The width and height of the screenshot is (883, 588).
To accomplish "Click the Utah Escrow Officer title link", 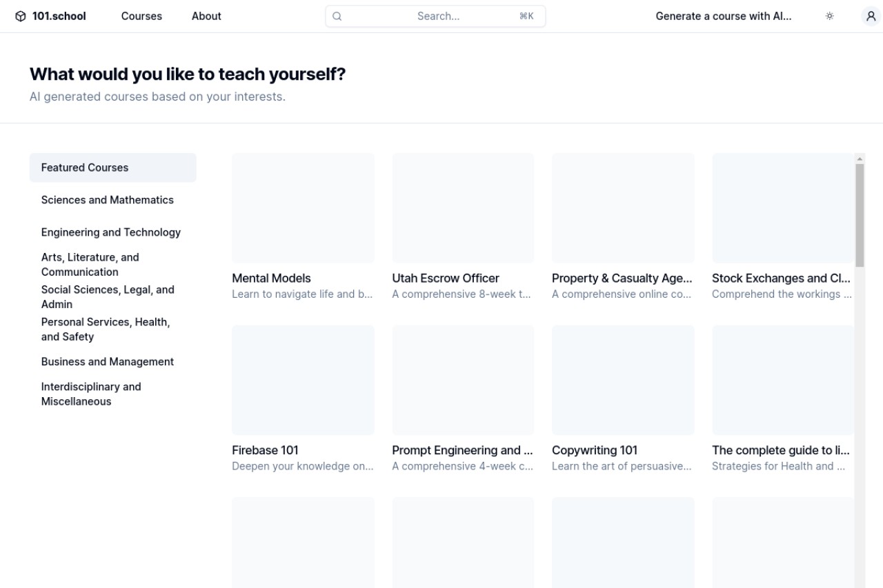I will click(446, 278).
